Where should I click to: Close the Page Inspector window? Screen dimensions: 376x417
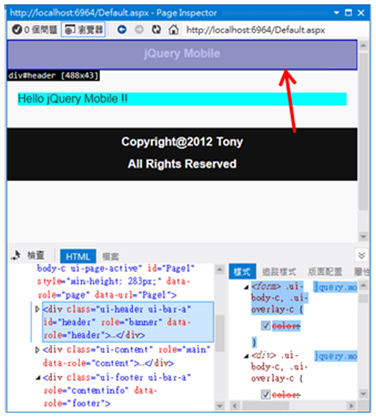tap(361, 13)
